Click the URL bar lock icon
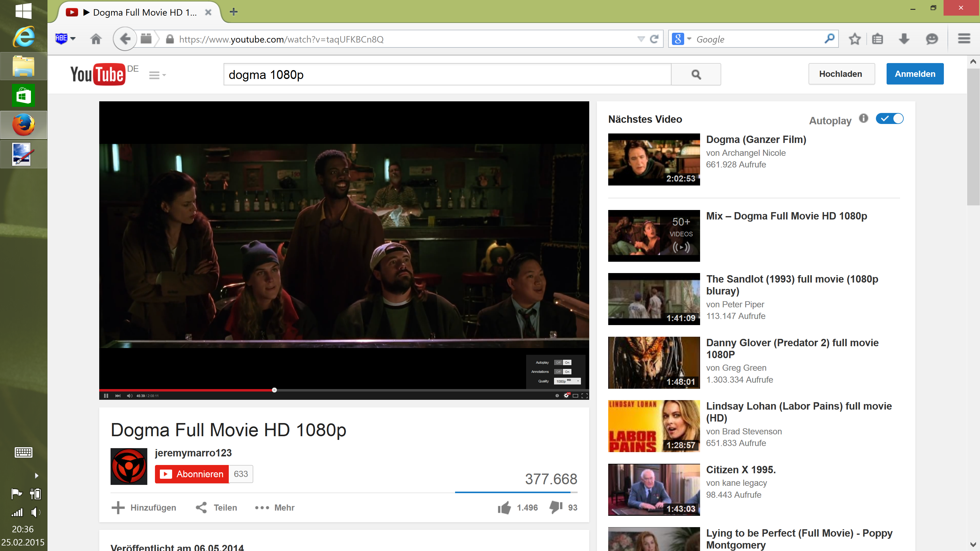The height and width of the screenshot is (551, 980). pos(170,39)
